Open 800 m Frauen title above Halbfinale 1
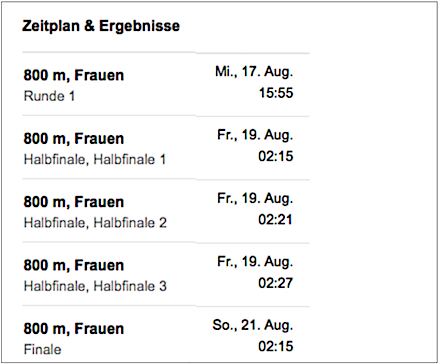 point(74,138)
